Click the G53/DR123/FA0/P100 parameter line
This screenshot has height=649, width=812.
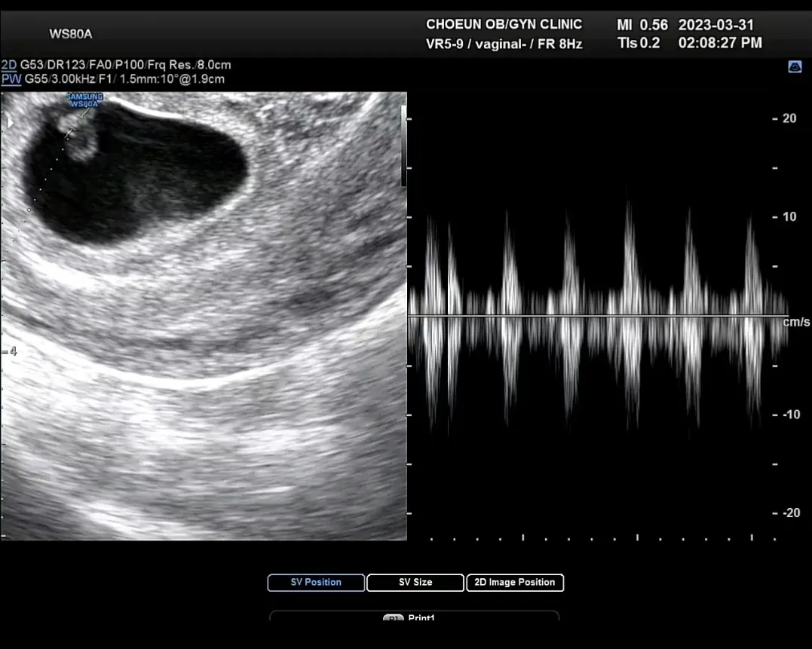(x=126, y=65)
